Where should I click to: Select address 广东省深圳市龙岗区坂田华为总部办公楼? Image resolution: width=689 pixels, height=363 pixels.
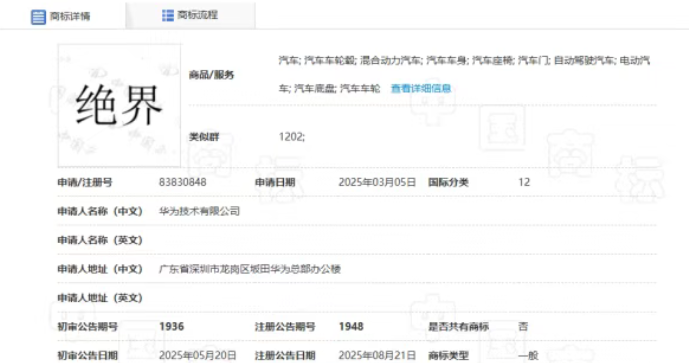(250, 269)
